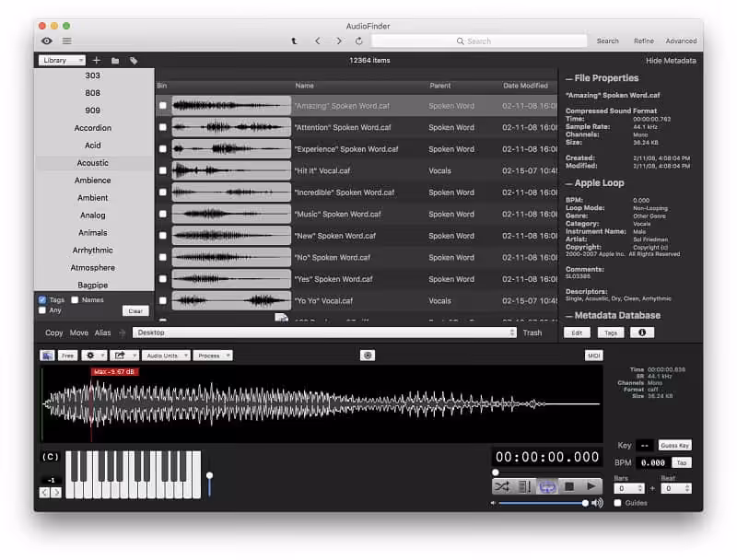The height and width of the screenshot is (560, 737).
Task: Enable the Names checkbox
Action: tap(75, 299)
